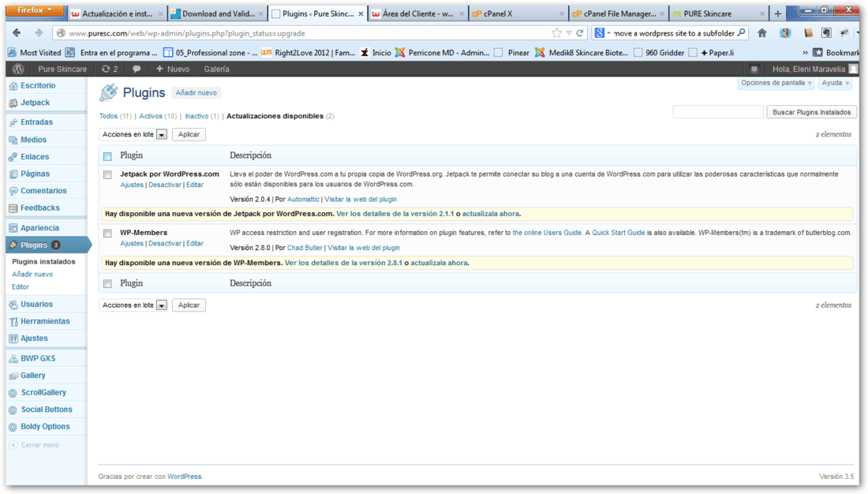Open Apariencia icon in sidebar
Screen dimensions: 868x494
[13, 228]
